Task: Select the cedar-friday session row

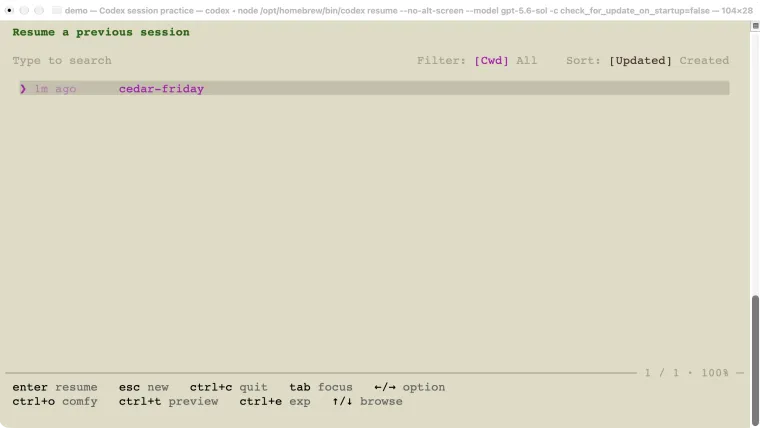Action: coord(374,88)
